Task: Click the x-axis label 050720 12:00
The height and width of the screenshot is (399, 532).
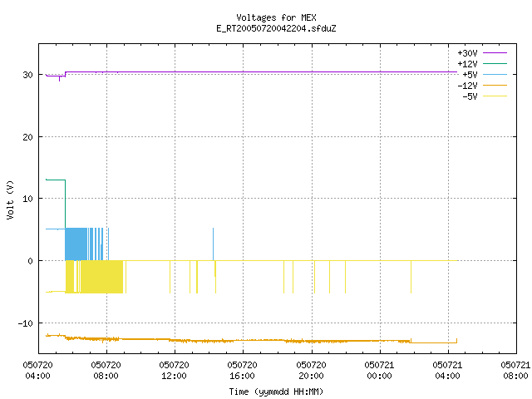Action: [x=174, y=370]
